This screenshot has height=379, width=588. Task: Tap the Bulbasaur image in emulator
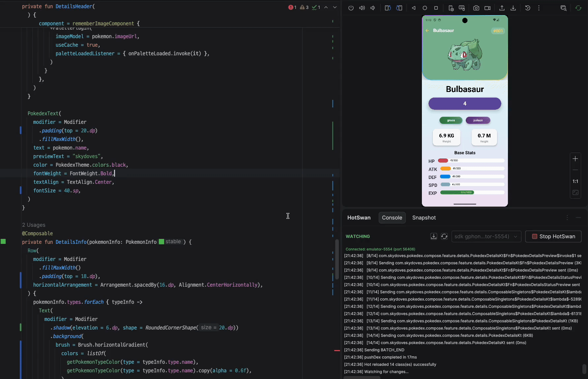coord(465,55)
